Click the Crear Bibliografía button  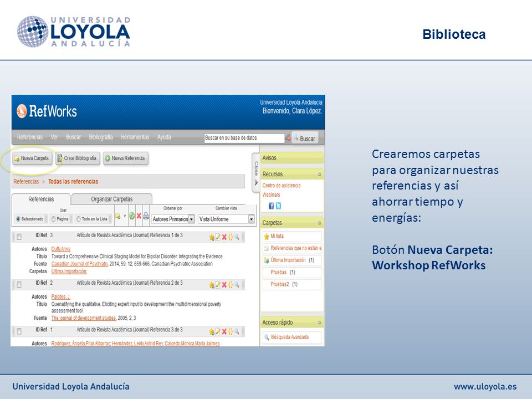tap(78, 158)
